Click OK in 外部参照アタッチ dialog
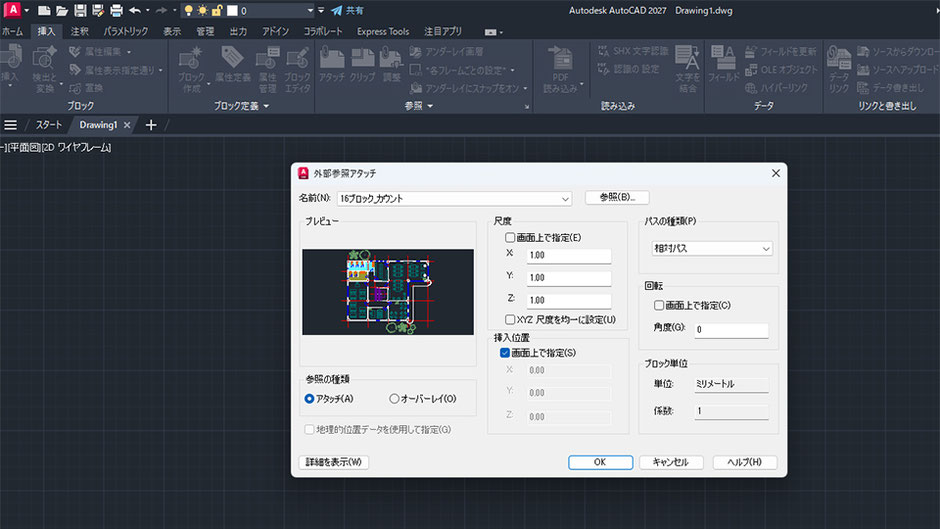The image size is (940, 529). coord(600,462)
